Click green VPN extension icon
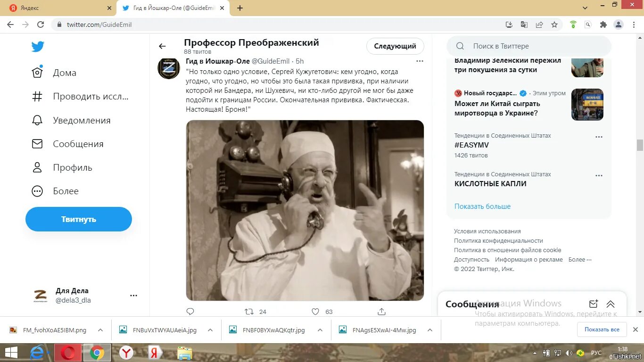Viewport: 644px width, 362px height. (x=573, y=25)
